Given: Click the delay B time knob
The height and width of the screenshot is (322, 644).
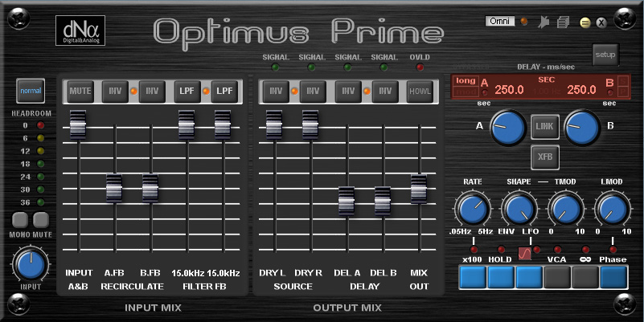Looking at the screenshot, I should tap(582, 127).
